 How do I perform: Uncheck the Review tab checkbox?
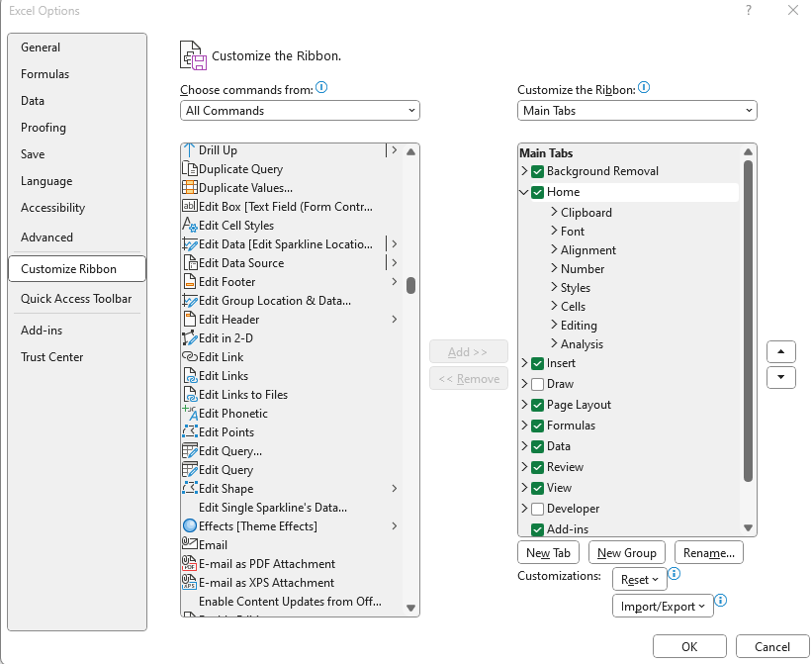(x=538, y=467)
